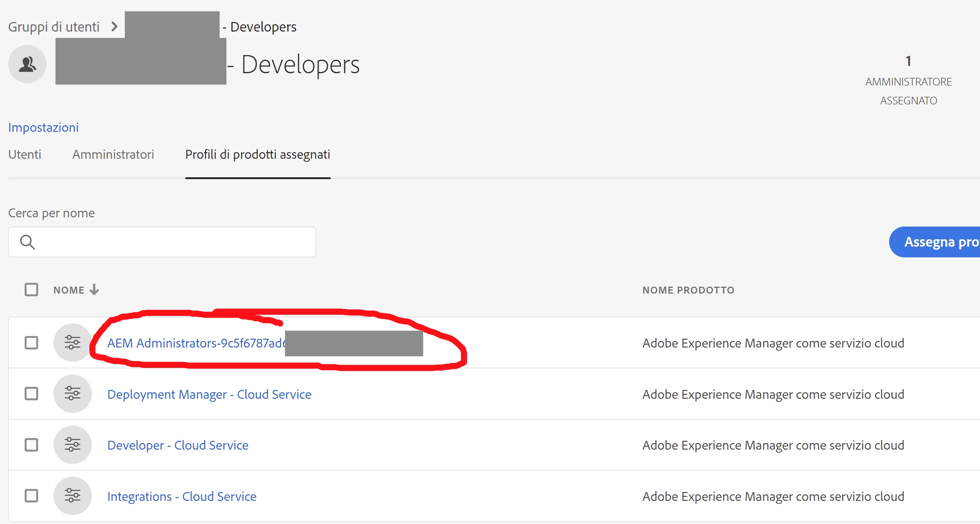The image size is (980, 524).
Task: Click the Developer - Cloud Service sliders icon
Action: click(x=72, y=445)
